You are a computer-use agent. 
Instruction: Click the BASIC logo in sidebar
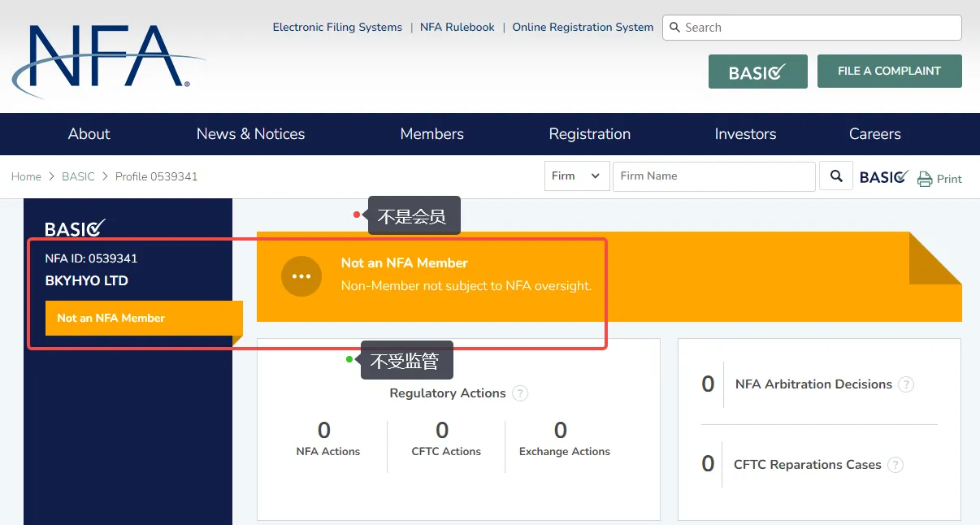pos(76,229)
